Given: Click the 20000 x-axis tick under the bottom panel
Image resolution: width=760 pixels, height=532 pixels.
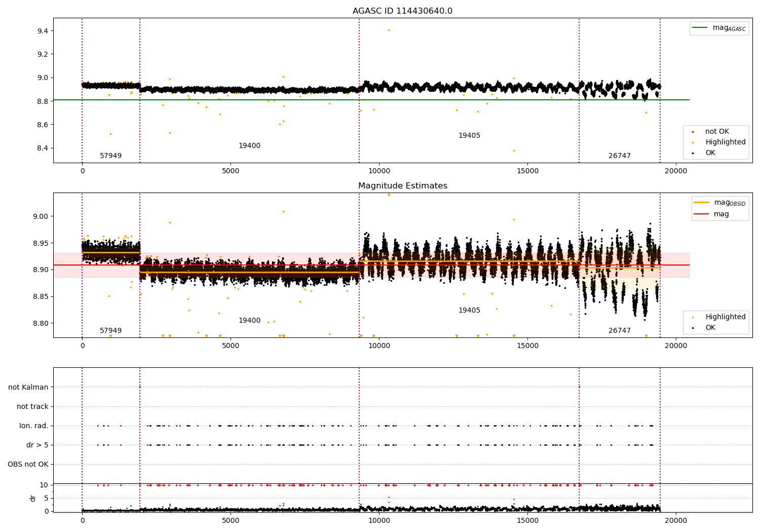Looking at the screenshot, I should point(676,521).
